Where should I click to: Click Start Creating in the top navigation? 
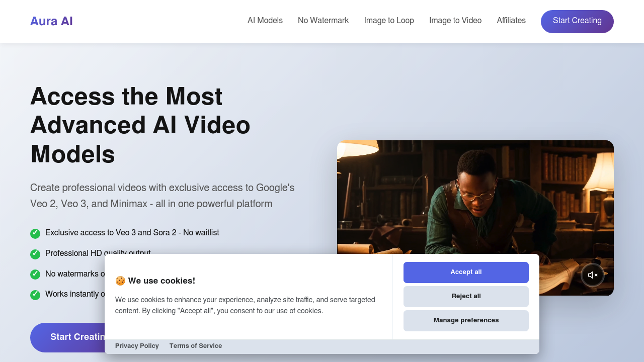click(577, 21)
